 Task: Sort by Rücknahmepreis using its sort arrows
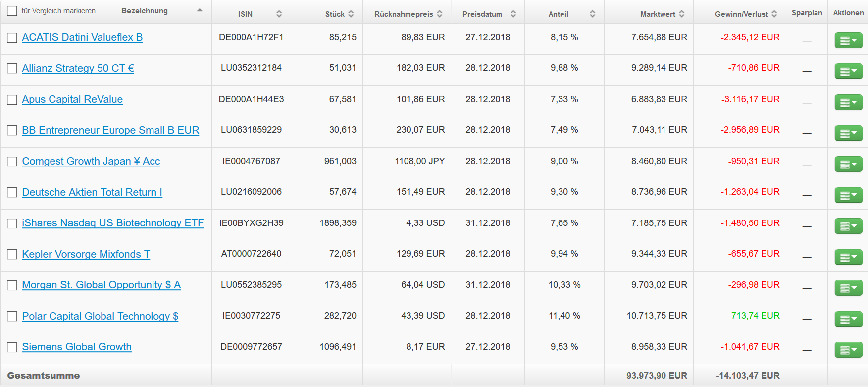pyautogui.click(x=440, y=14)
